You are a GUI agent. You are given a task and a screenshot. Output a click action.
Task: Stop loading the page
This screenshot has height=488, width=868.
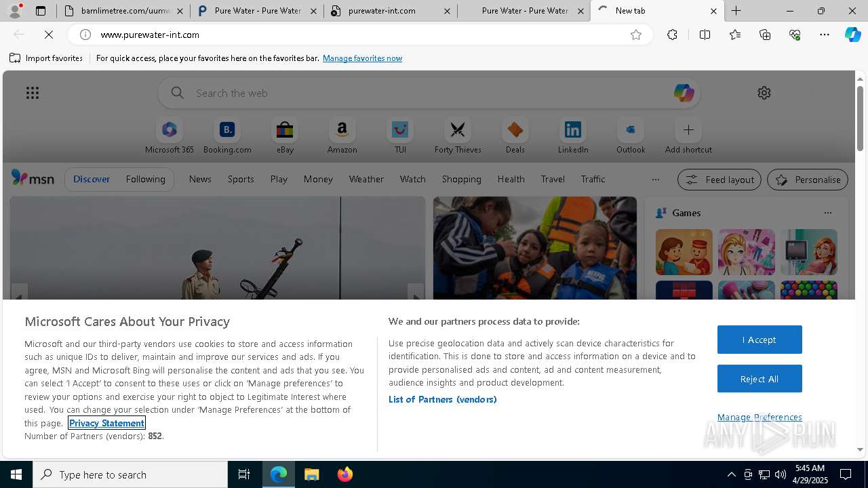click(49, 35)
